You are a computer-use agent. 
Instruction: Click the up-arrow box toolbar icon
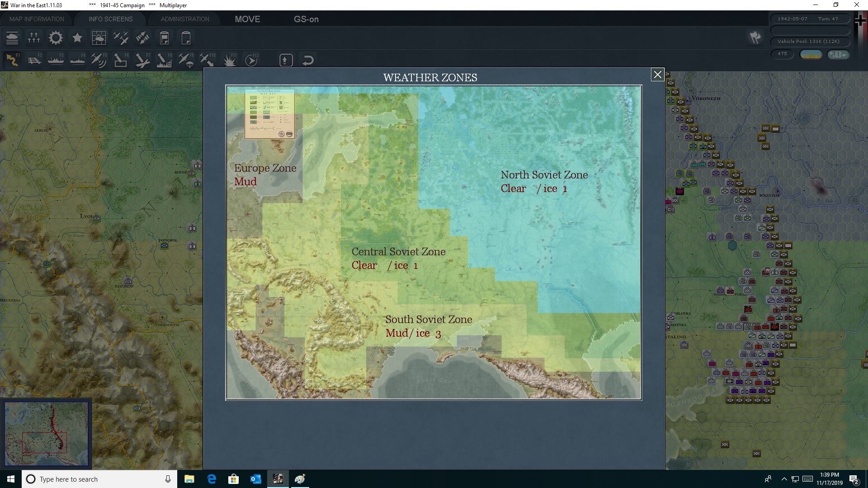(286, 60)
